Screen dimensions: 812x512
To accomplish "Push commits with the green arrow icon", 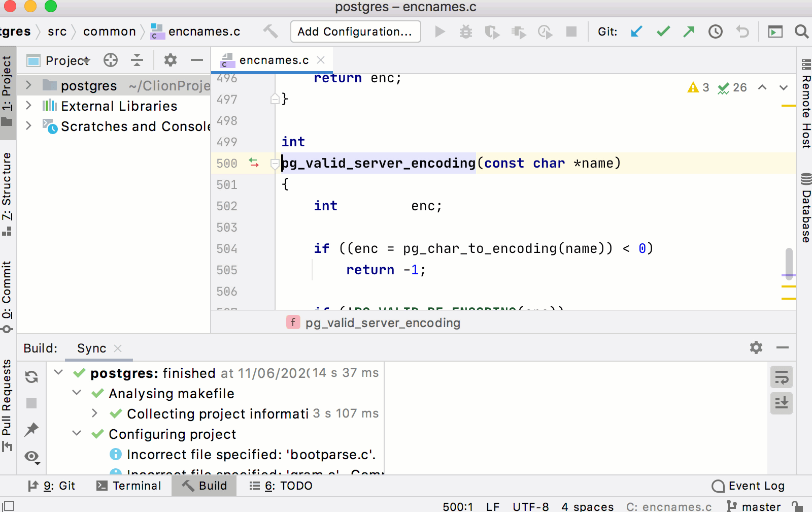I will pos(689,31).
